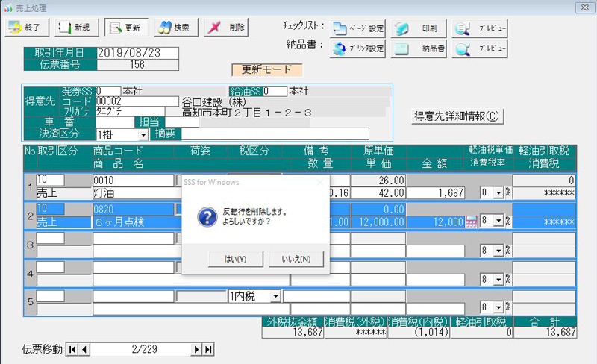Click the 納品書 button

coord(420,49)
